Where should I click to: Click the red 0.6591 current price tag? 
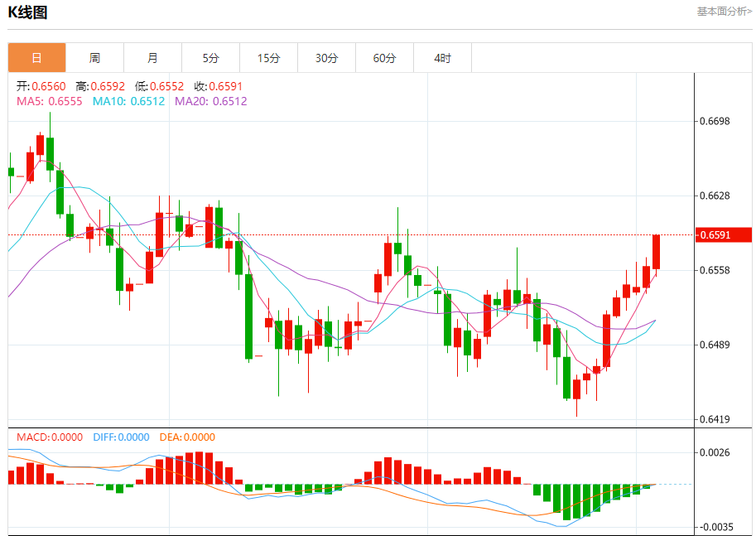point(723,235)
